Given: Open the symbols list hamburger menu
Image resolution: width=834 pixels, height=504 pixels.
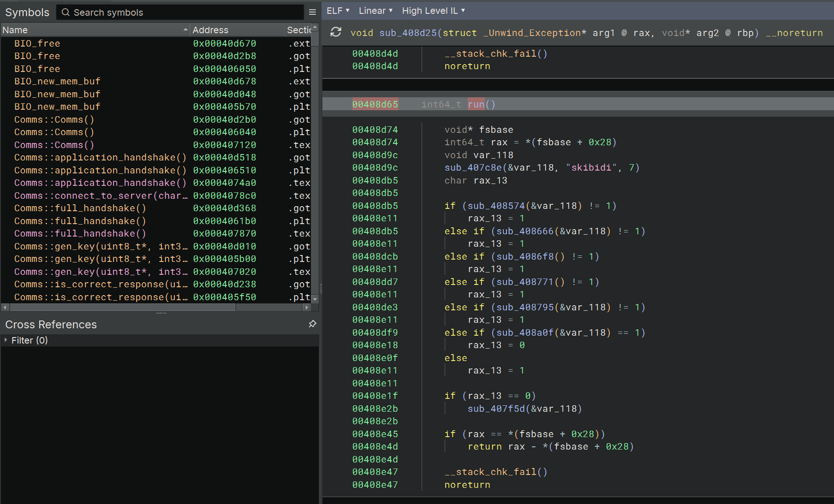Looking at the screenshot, I should click(x=312, y=12).
